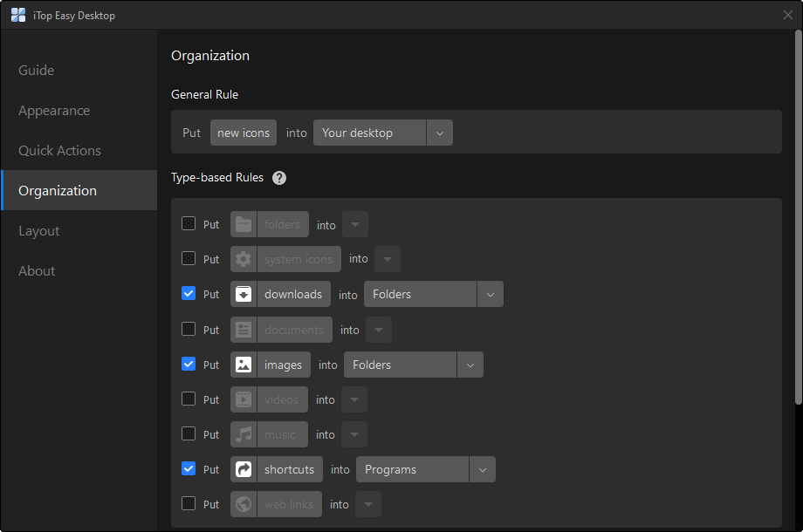Enable the system icons rule checkbox
This screenshot has width=803, height=532.
click(189, 258)
